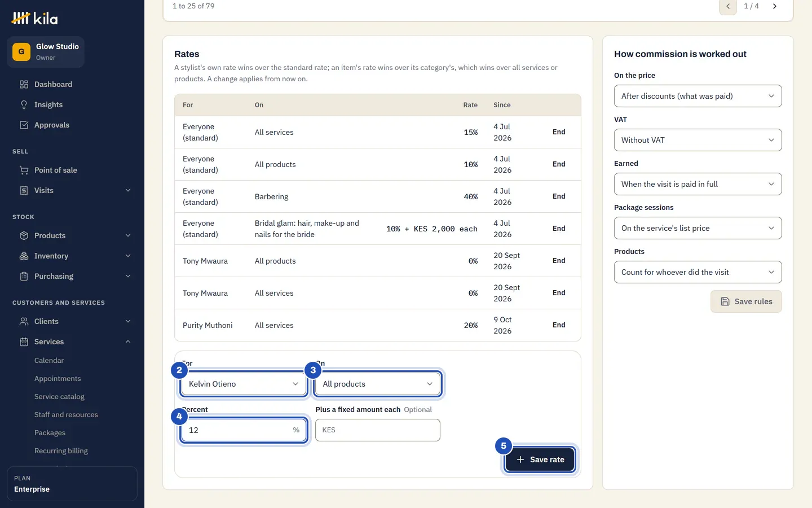The width and height of the screenshot is (812, 508).
Task: End the Barbering 40% rate
Action: pos(559,196)
